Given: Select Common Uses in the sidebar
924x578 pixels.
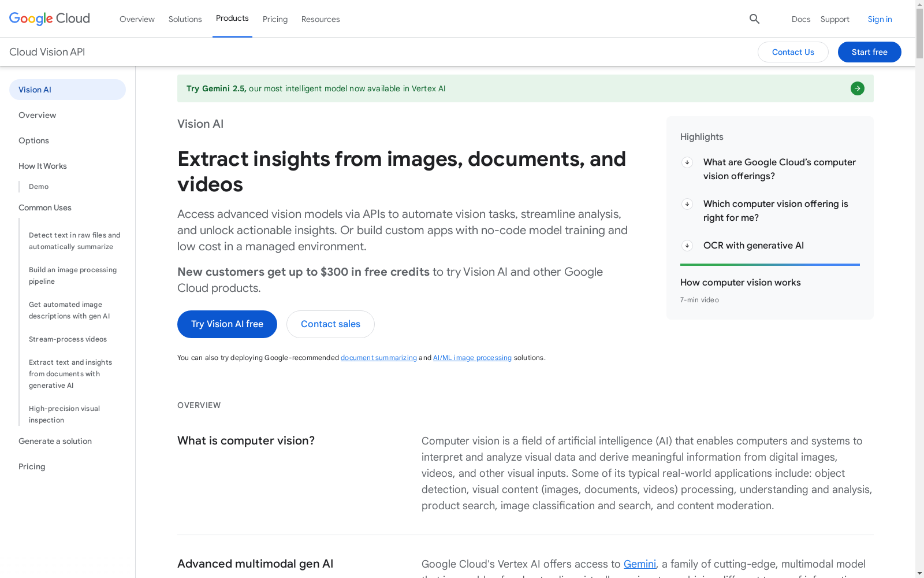Looking at the screenshot, I should (x=45, y=208).
